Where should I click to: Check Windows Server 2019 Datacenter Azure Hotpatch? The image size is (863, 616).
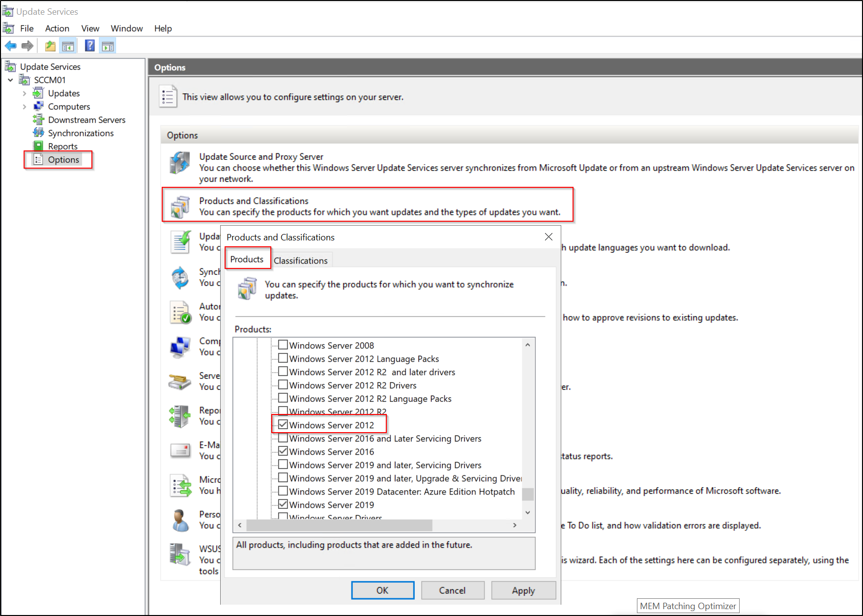[283, 491]
